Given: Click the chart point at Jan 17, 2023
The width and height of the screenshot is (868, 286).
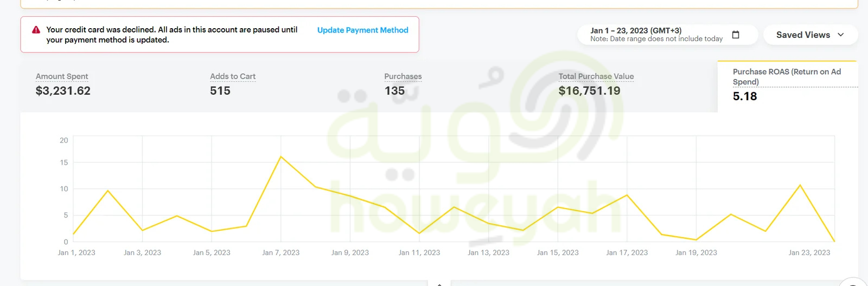Looking at the screenshot, I should [627, 195].
